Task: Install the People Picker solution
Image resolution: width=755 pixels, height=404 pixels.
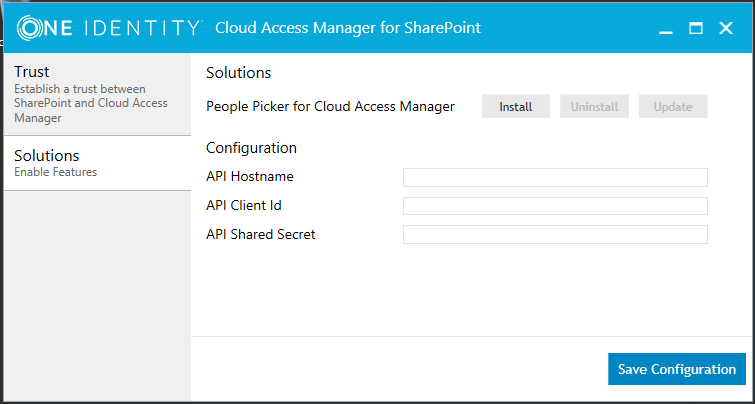Action: coord(516,106)
